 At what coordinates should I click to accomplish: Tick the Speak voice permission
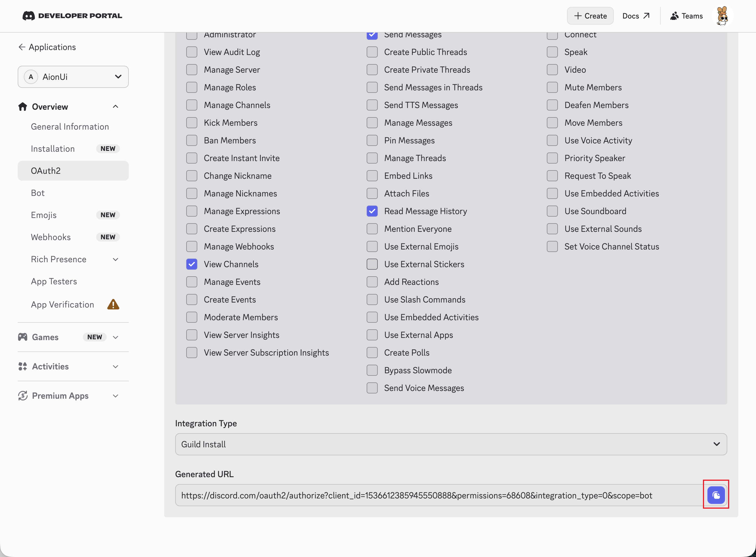tap(552, 52)
